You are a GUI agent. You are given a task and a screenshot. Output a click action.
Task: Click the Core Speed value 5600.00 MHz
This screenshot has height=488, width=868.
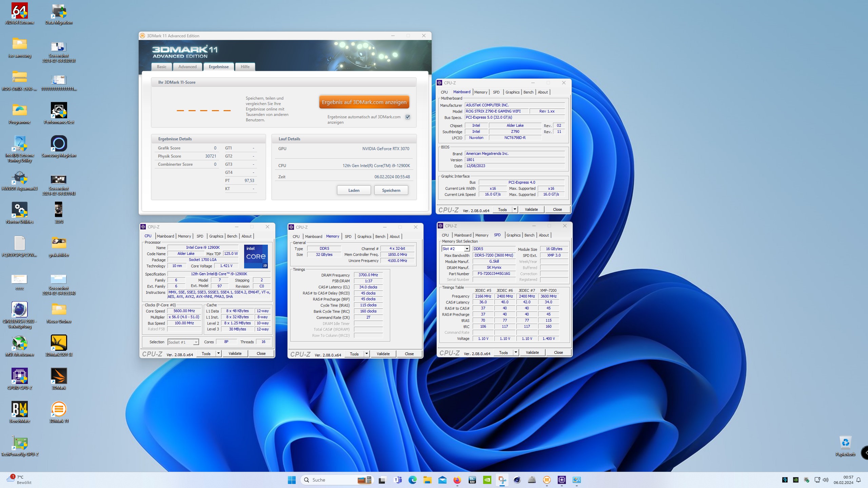click(184, 311)
